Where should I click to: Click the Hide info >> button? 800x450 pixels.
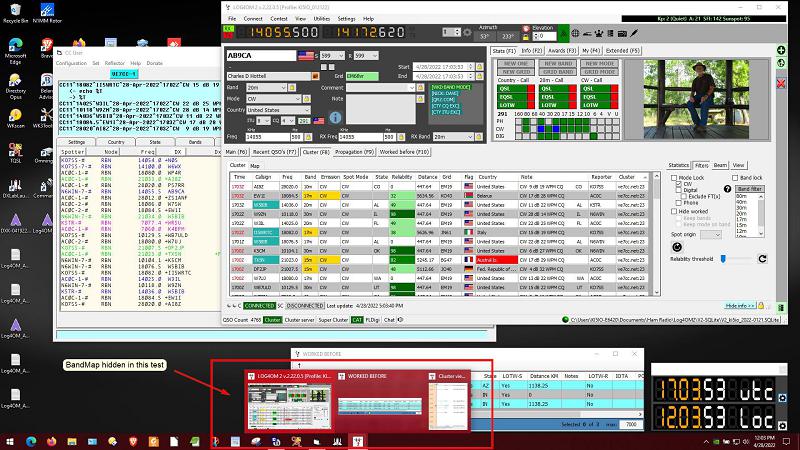click(740, 306)
